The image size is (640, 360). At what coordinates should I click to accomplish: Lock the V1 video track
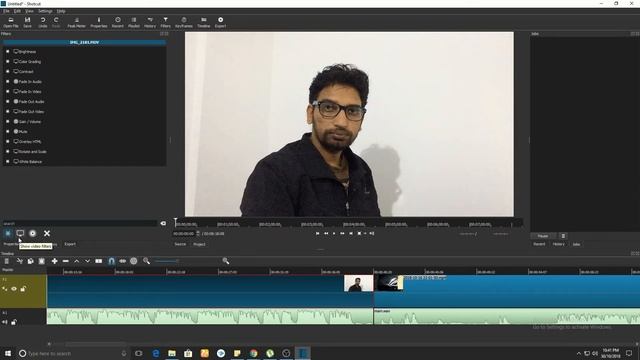click(x=23, y=289)
